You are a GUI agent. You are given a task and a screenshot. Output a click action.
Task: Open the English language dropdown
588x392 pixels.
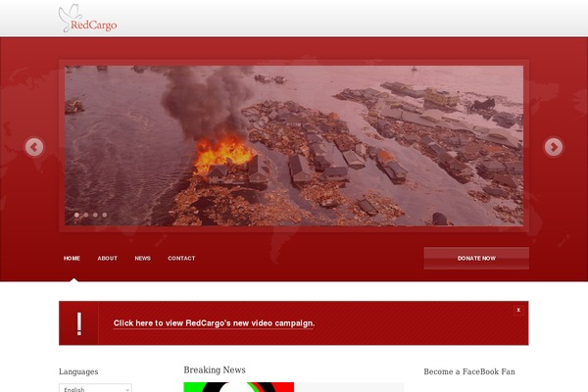pyautogui.click(x=95, y=388)
